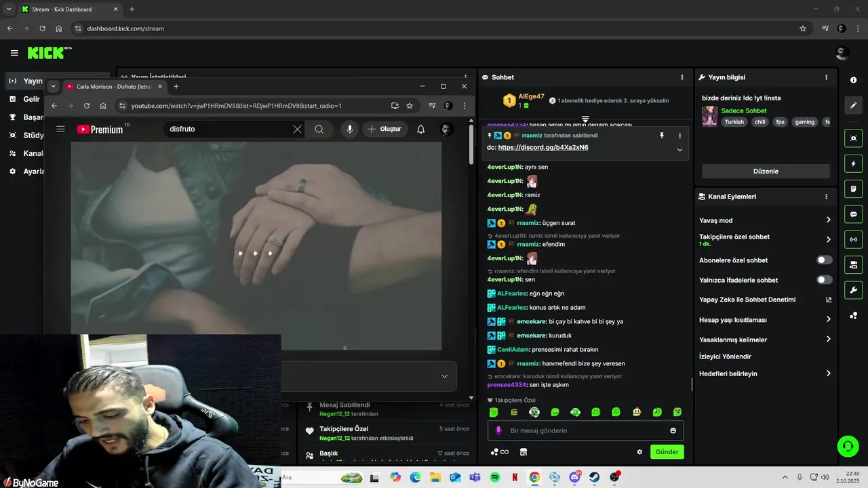Toggle the activity feed document icon

point(853,188)
